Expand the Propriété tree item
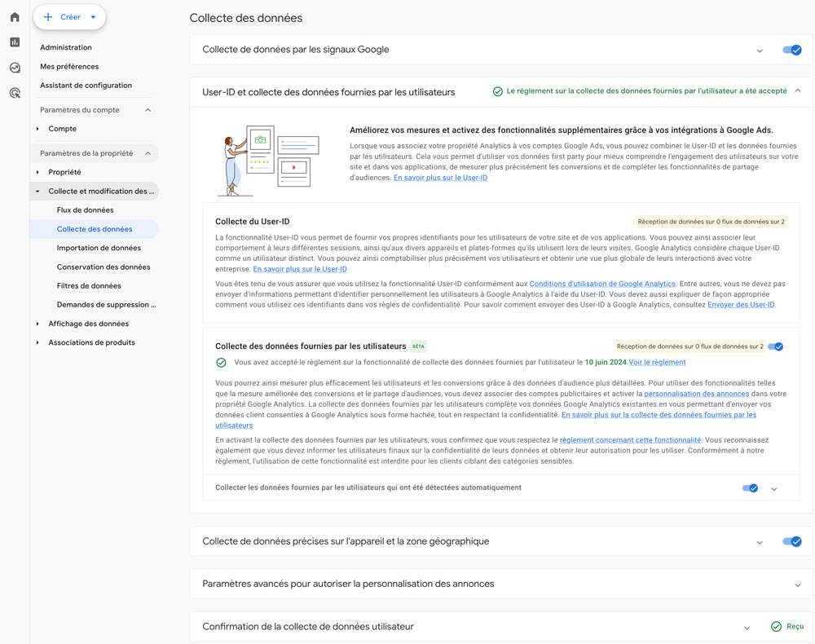The height and width of the screenshot is (644, 815). tap(37, 172)
